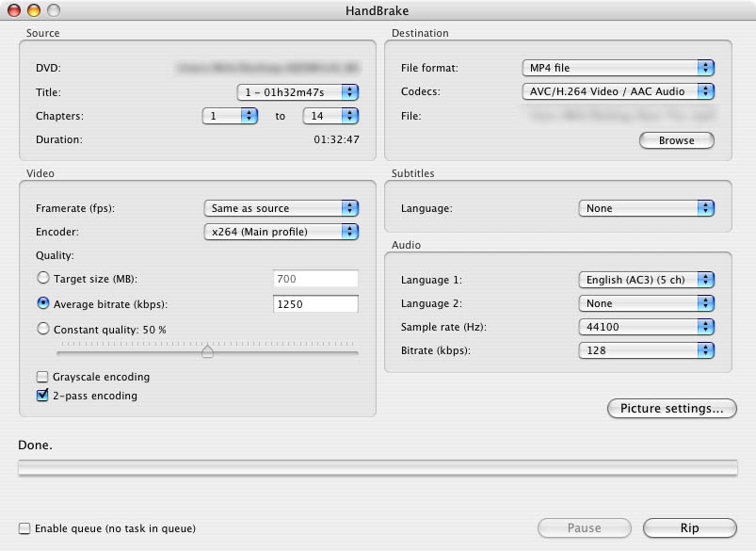Open the audio Bitrate dropdown showing 128
The height and width of the screenshot is (551, 756).
(647, 350)
